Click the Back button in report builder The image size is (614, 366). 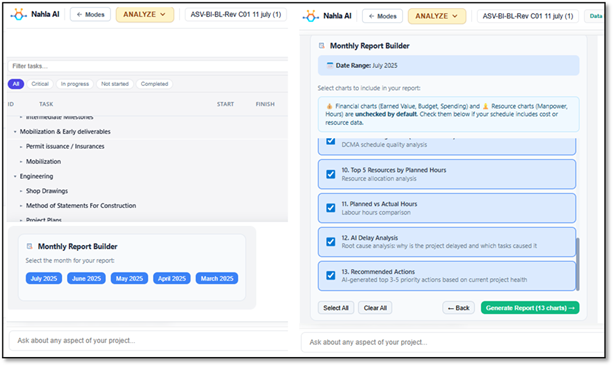click(x=459, y=308)
